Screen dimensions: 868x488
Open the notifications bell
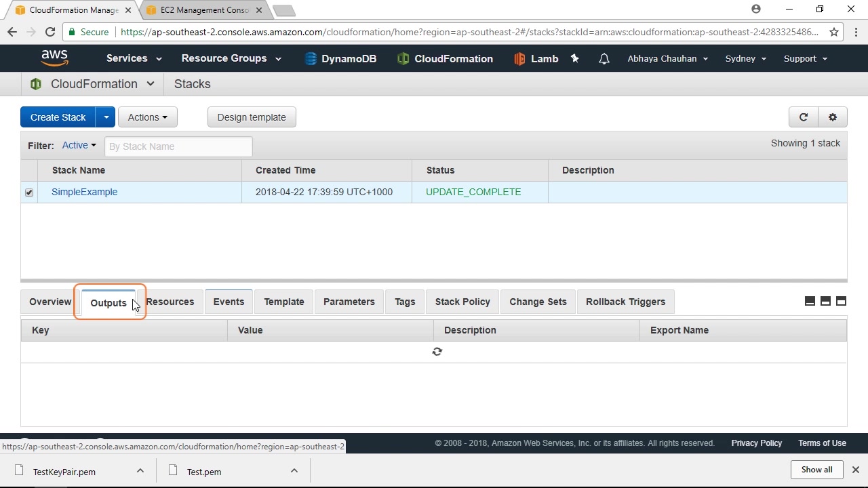(x=604, y=59)
